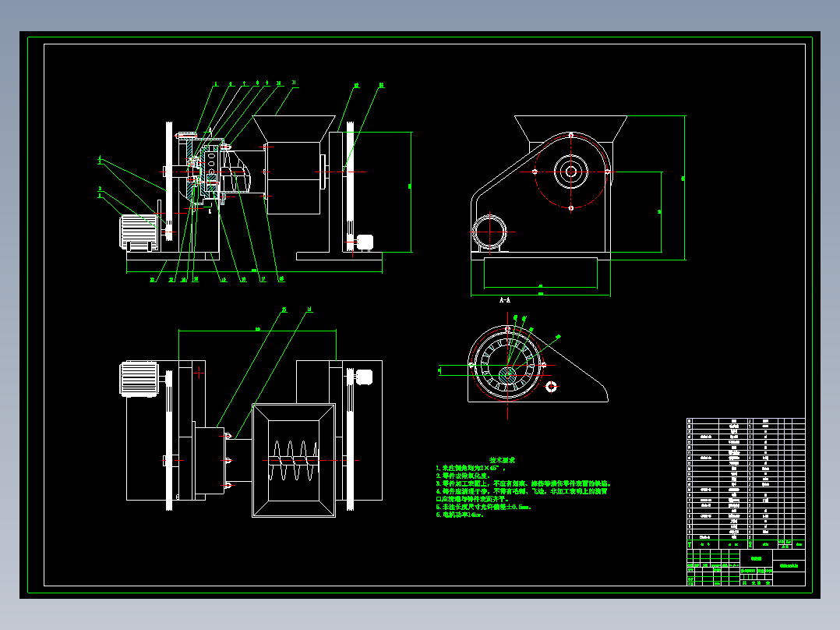Select the ribbed motor in the plan view
Screen dimensions: 840x630
tap(139, 378)
